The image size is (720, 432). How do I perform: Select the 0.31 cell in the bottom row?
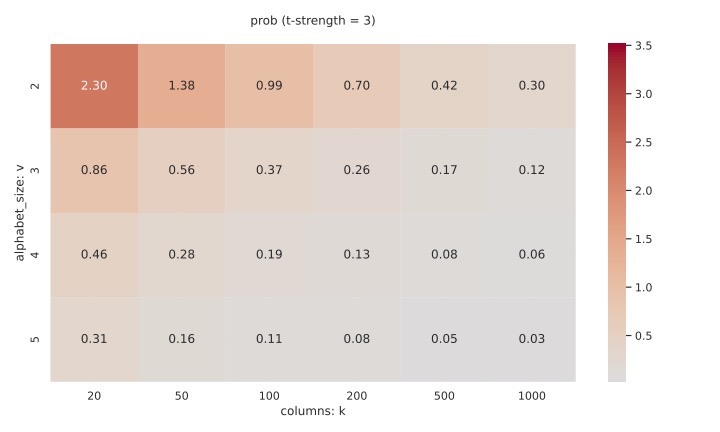point(94,339)
